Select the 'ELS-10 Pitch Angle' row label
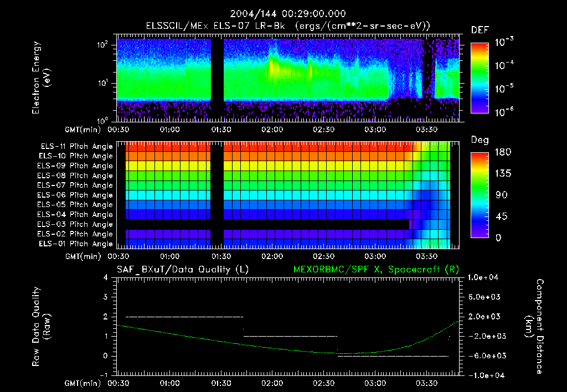This screenshot has width=567, height=392. pyautogui.click(x=76, y=156)
